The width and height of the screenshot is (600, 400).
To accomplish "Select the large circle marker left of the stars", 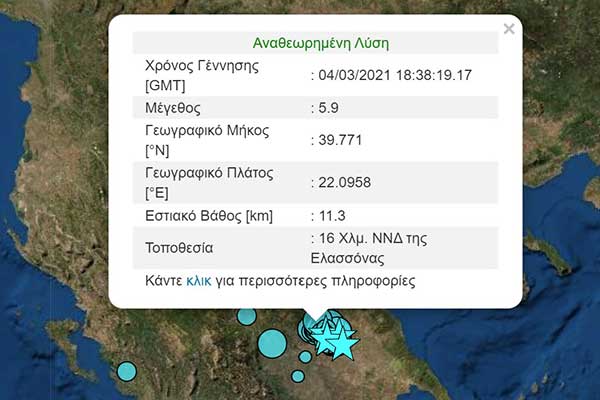I will pyautogui.click(x=271, y=344).
